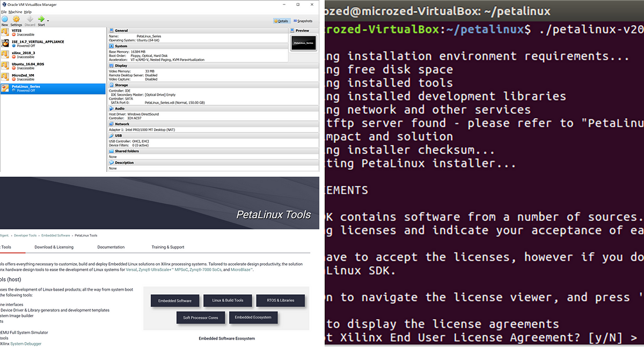Click the Ubuntu_16.04_ROS machine OS icon
Image resolution: width=644 pixels, height=347 pixels.
[x=5, y=66]
